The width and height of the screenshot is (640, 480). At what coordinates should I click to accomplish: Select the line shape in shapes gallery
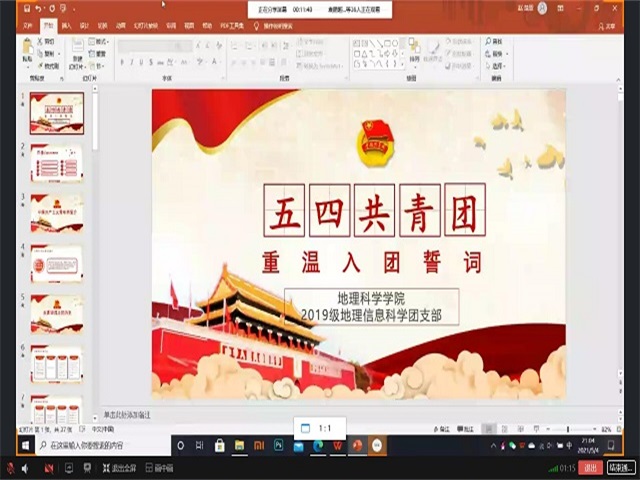373,43
